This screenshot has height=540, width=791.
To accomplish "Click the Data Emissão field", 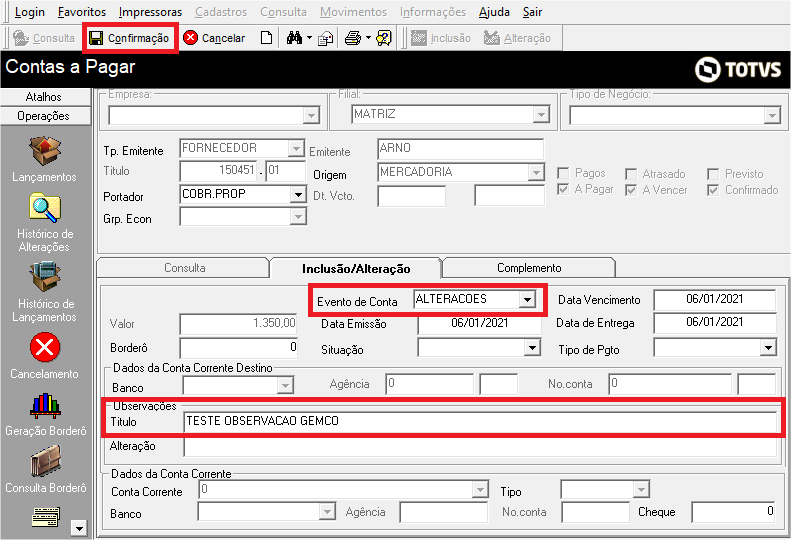I will pos(479,323).
